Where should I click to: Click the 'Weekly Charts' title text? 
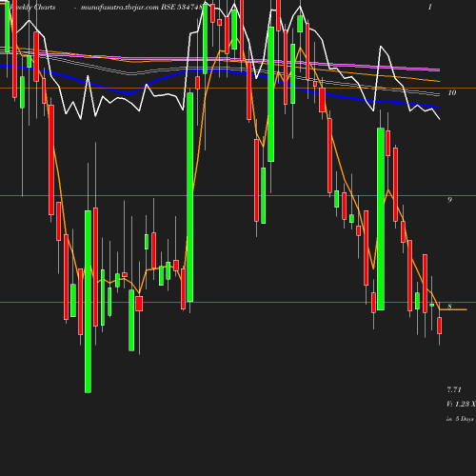[x=32, y=8]
